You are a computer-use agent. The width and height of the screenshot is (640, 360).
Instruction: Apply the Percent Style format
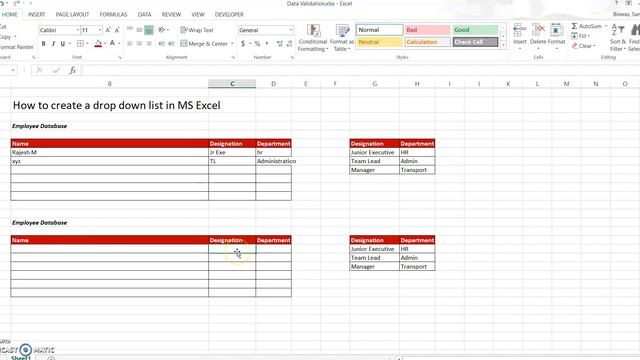point(257,44)
